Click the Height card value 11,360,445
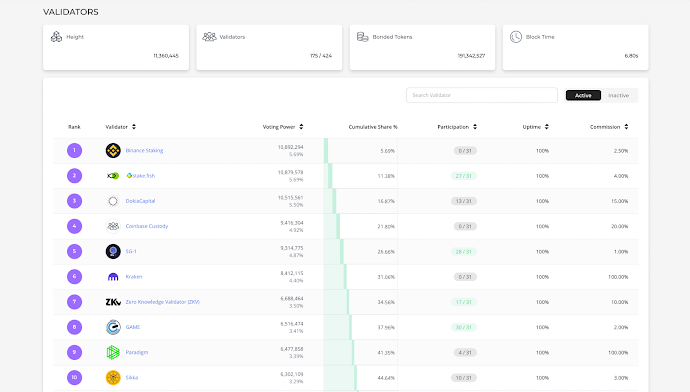The height and width of the screenshot is (392, 690). (166, 56)
